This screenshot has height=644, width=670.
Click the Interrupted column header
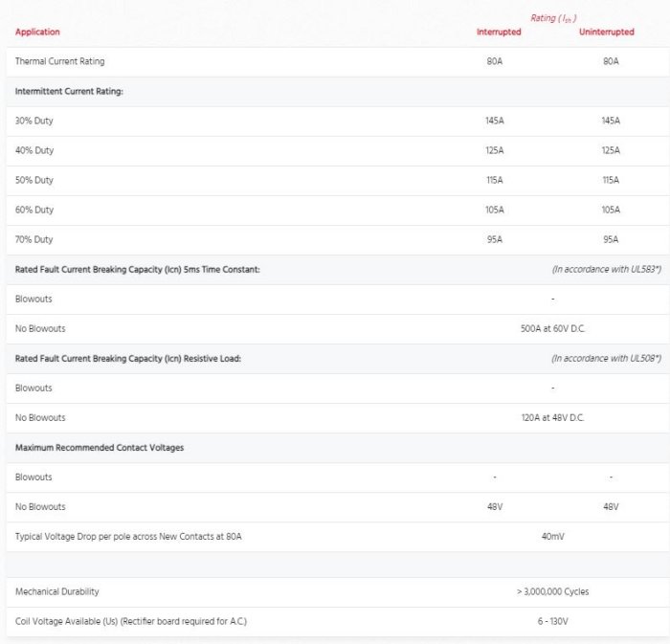pos(499,33)
